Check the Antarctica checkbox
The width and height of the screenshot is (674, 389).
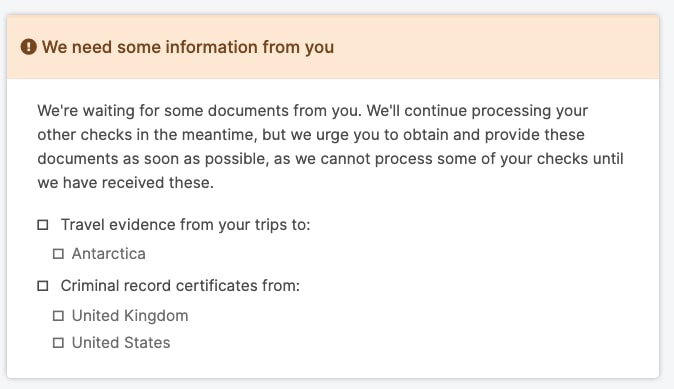58,254
